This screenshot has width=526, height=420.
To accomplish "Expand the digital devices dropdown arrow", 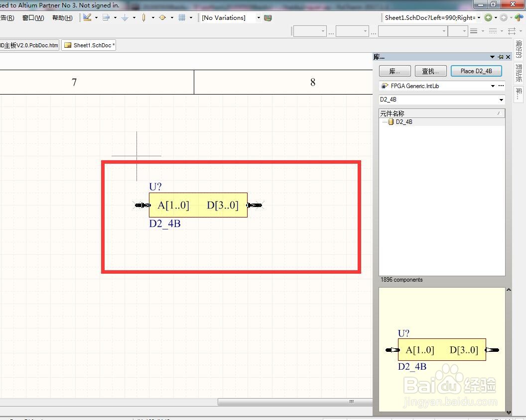I will tap(153, 17).
